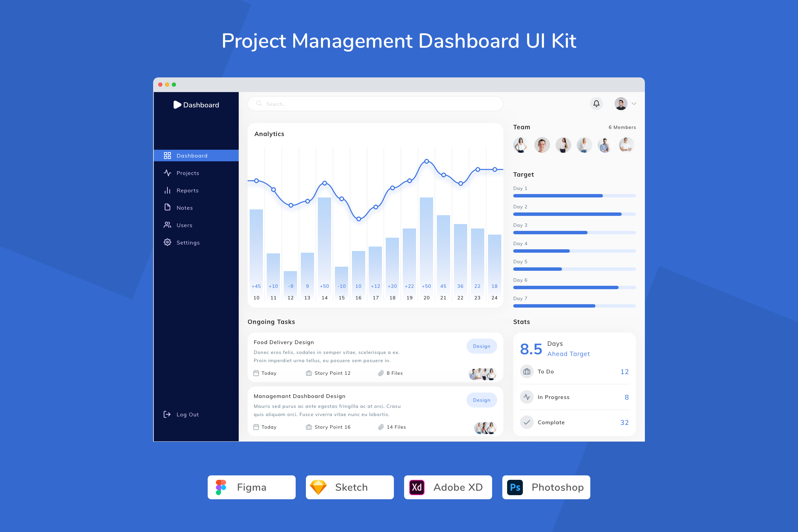Click the second team member avatar

tap(542, 145)
